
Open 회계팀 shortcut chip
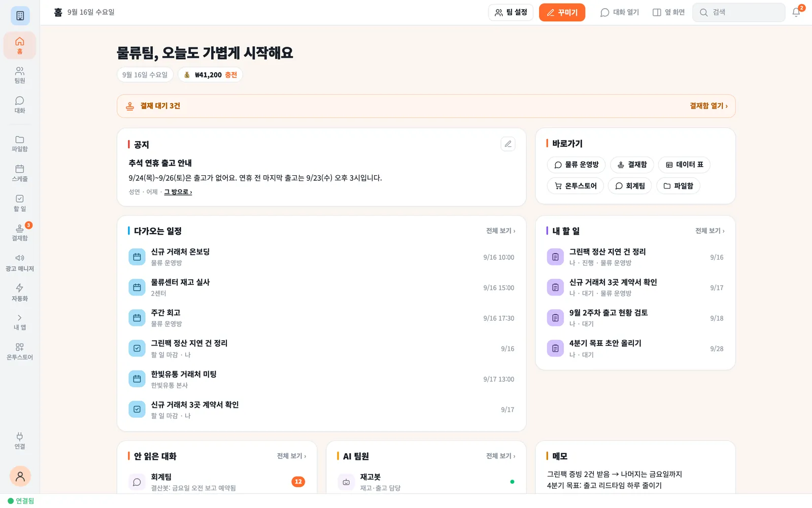630,186
